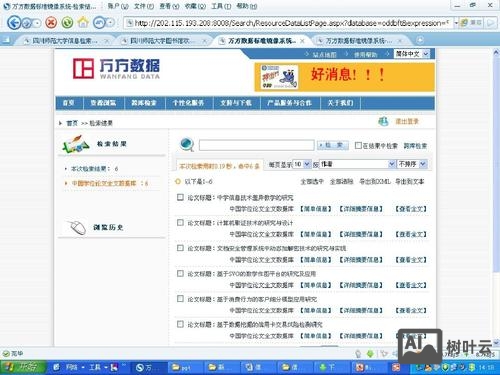Image resolution: width=500 pixels, height=375 pixels.
Task: Click the browser address bar URL
Action: pos(289,23)
